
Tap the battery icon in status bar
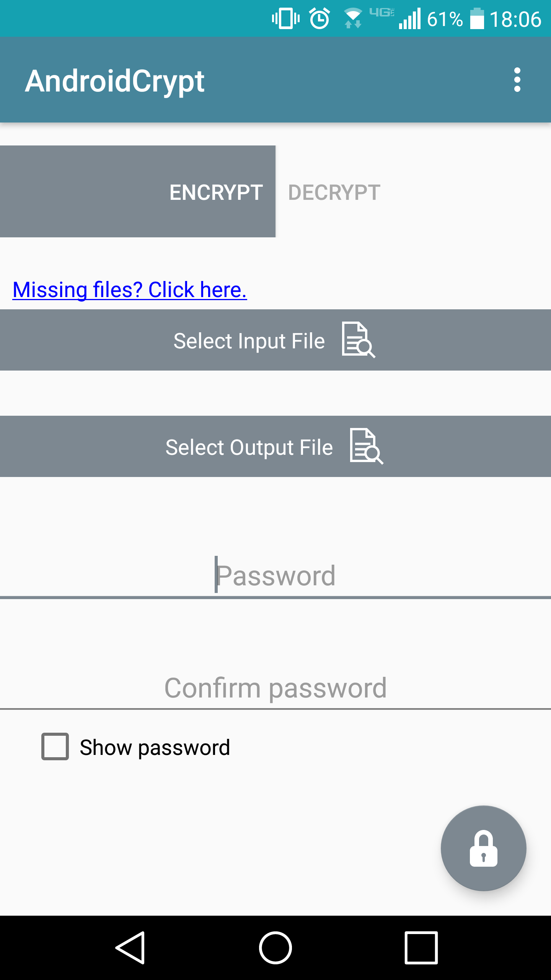coord(477,18)
